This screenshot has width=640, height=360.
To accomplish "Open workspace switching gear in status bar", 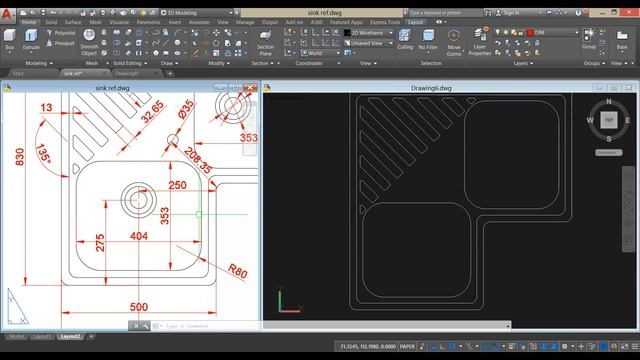I will coord(564,347).
